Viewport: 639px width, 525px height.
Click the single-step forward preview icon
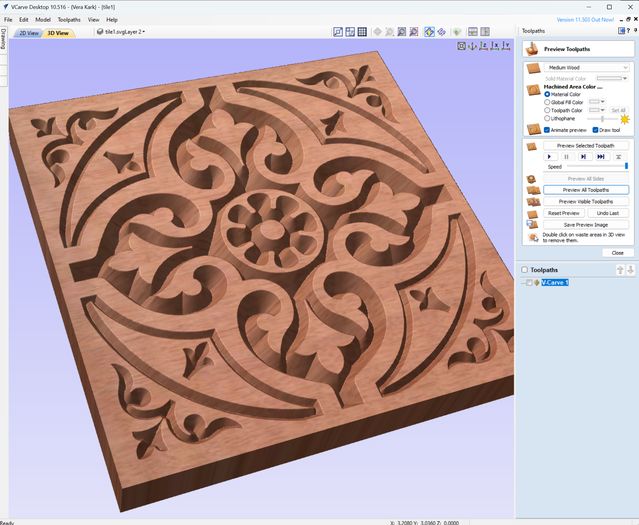point(583,157)
